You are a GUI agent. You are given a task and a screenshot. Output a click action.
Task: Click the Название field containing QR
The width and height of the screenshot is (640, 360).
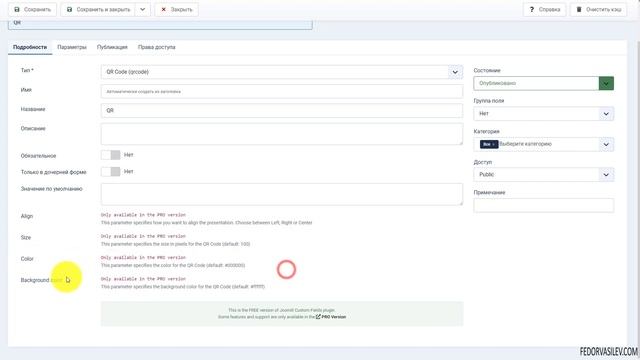click(282, 111)
